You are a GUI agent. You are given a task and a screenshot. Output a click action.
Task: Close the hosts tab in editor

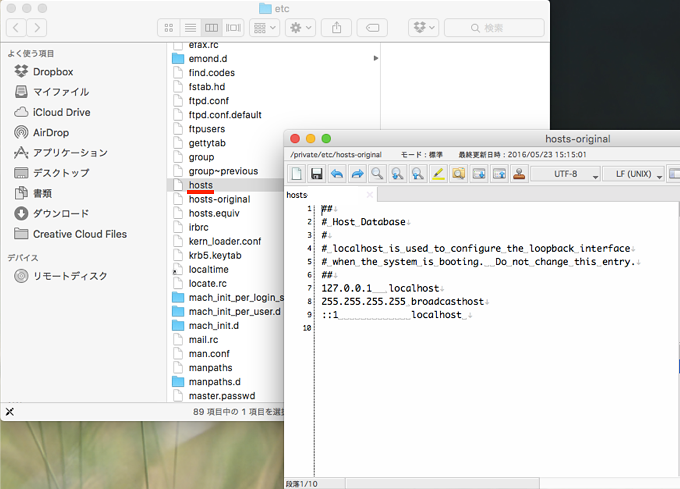[369, 195]
